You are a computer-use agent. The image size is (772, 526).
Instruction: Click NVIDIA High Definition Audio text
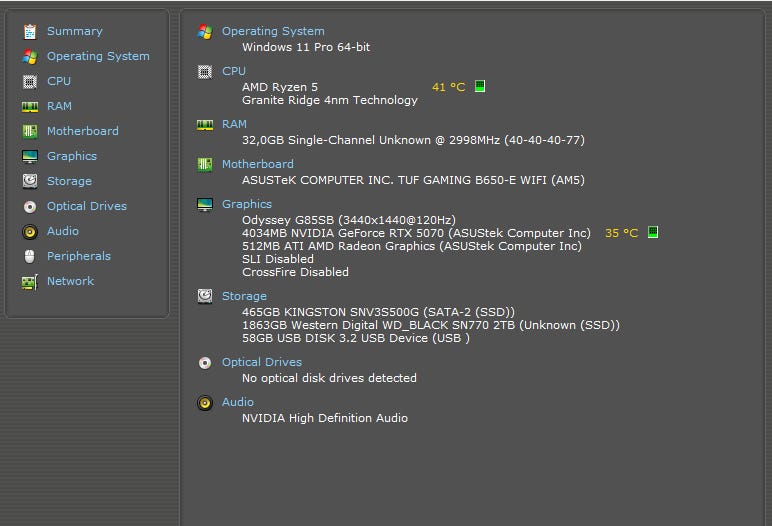pyautogui.click(x=325, y=418)
